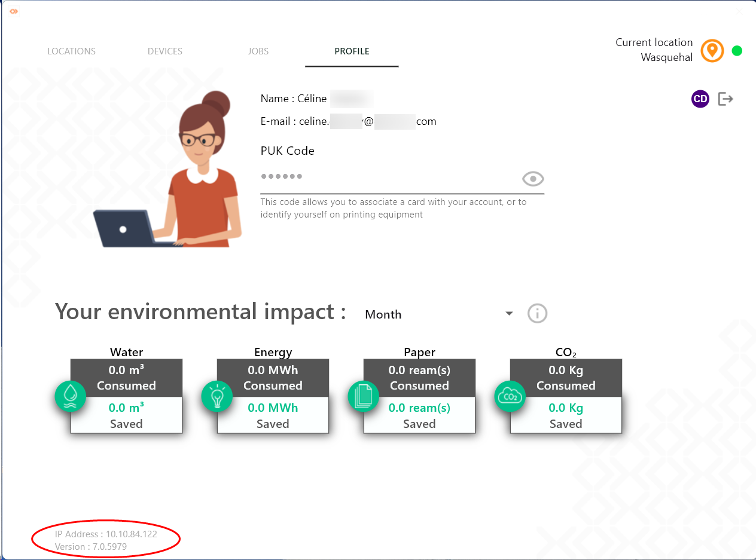Click the CO₂ cloud icon
The width and height of the screenshot is (756, 560).
pyautogui.click(x=510, y=396)
